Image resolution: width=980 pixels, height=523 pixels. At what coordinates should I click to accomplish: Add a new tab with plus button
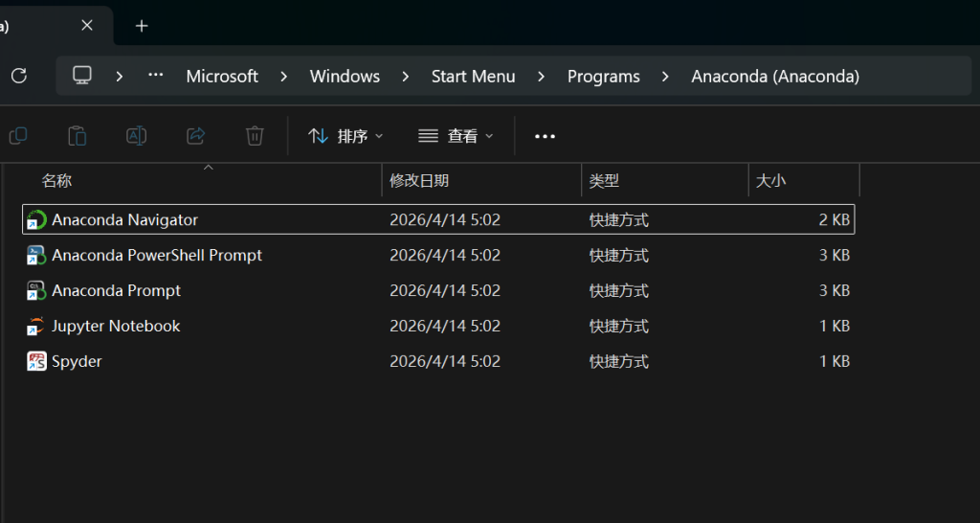click(142, 26)
